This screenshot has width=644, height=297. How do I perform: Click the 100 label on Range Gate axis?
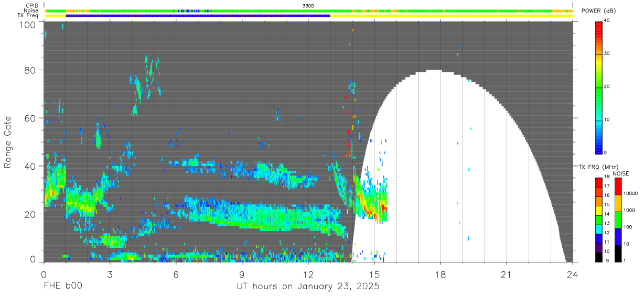(27, 25)
